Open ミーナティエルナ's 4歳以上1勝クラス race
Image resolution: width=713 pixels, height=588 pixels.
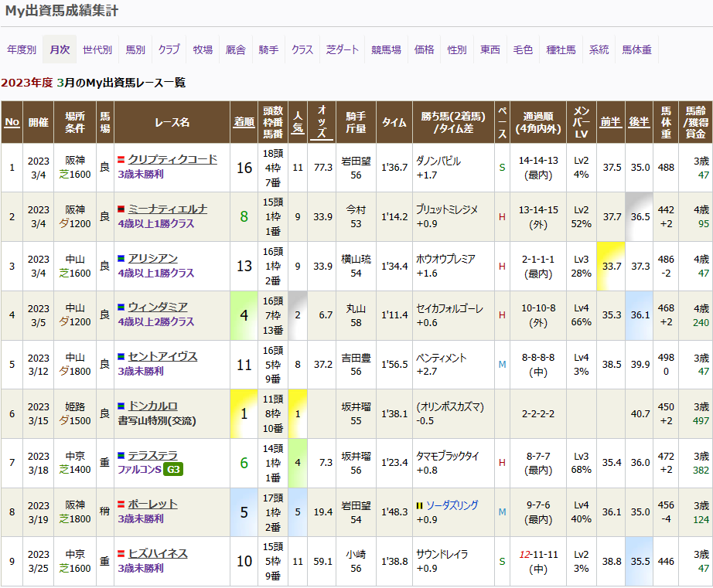click(x=156, y=223)
